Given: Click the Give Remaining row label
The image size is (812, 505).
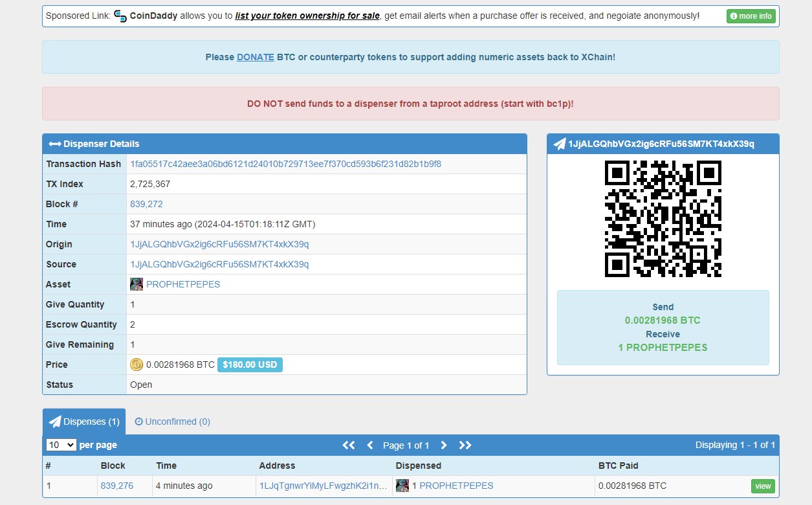Looking at the screenshot, I should coord(80,344).
